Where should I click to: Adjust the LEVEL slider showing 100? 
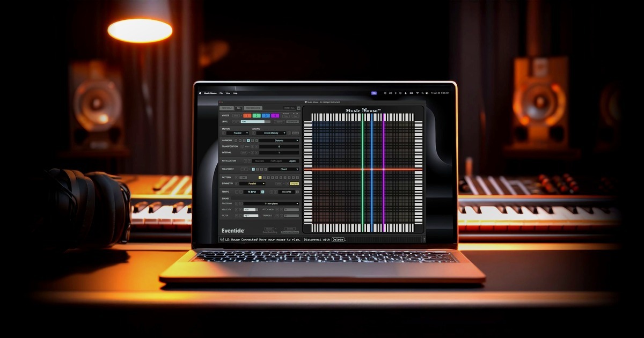click(x=255, y=122)
